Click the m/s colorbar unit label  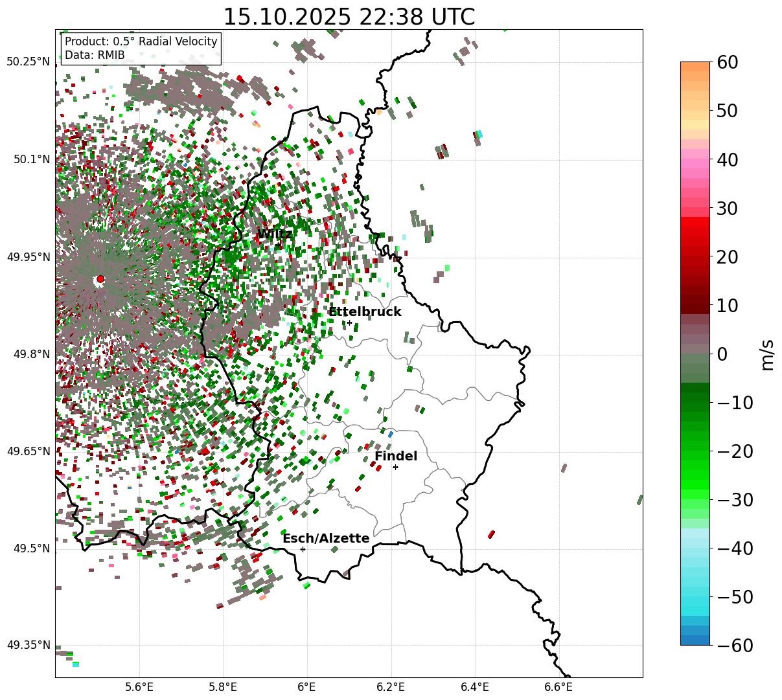tap(768, 354)
